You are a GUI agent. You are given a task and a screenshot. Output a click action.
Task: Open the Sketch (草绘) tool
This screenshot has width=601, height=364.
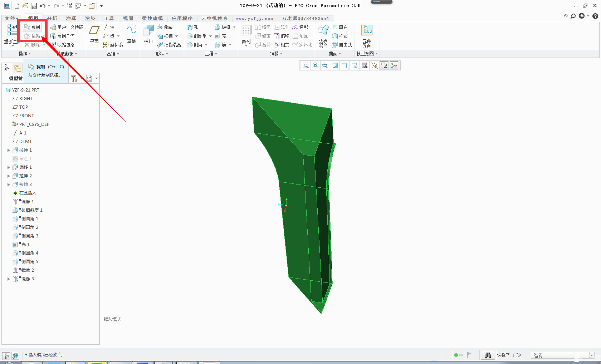pyautogui.click(x=131, y=34)
